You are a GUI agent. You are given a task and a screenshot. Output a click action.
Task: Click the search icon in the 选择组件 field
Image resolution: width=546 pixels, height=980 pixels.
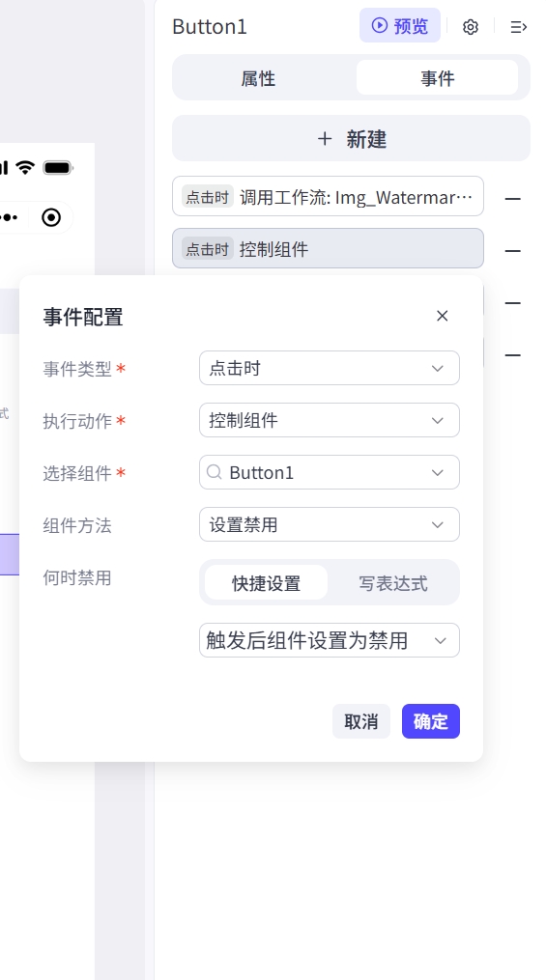tap(214, 472)
